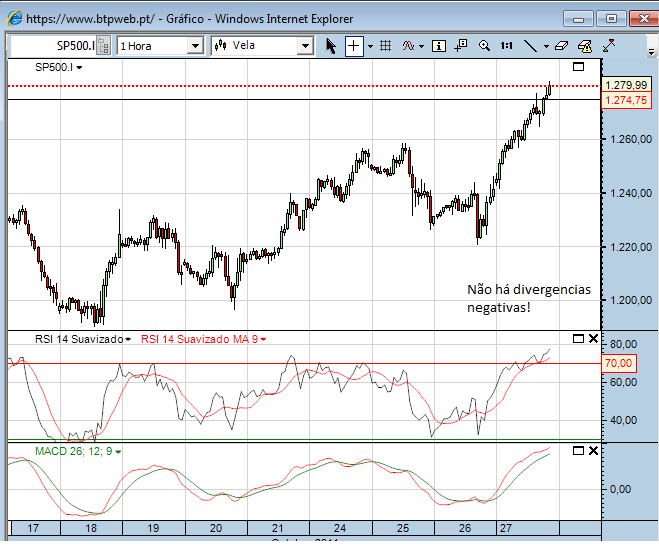This screenshot has height=546, width=659.
Task: Open the indicators wave icon
Action: pos(408,46)
